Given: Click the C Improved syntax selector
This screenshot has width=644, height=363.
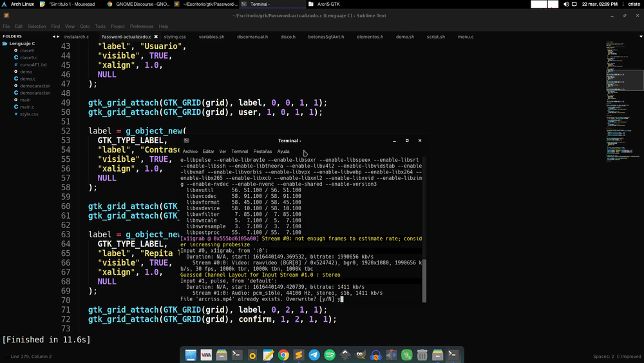Looking at the screenshot, I should [x=629, y=357].
